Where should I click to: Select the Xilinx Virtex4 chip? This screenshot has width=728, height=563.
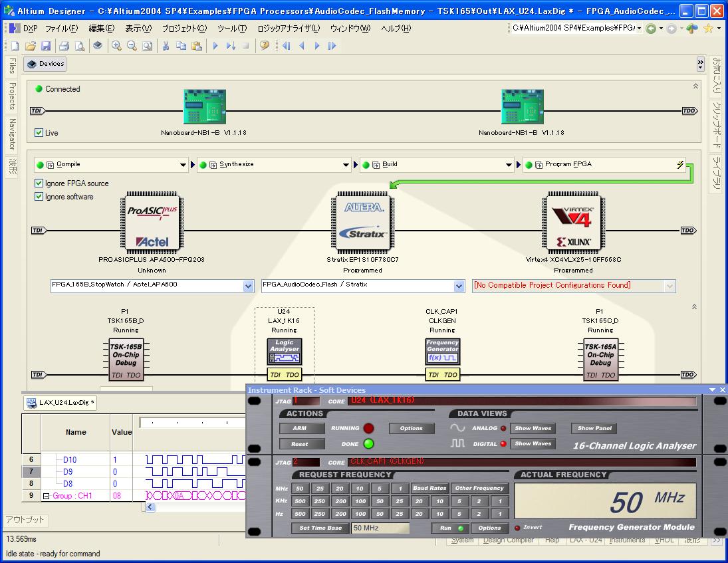(573, 222)
